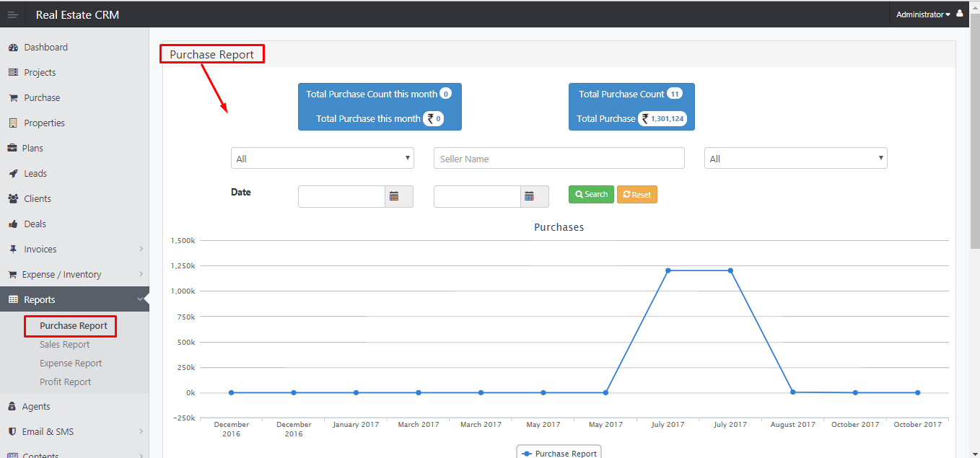Click the Email & SMS shield icon

[x=12, y=432]
